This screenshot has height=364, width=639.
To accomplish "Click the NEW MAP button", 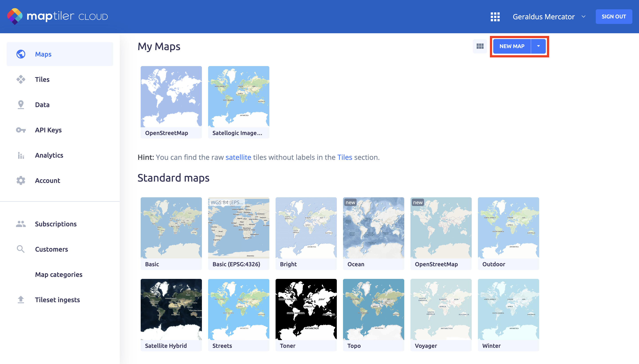I will [512, 46].
